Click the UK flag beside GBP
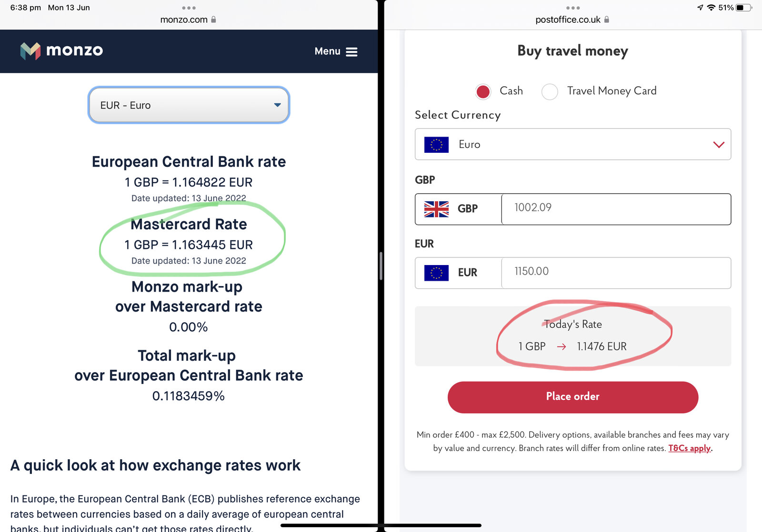 436,209
